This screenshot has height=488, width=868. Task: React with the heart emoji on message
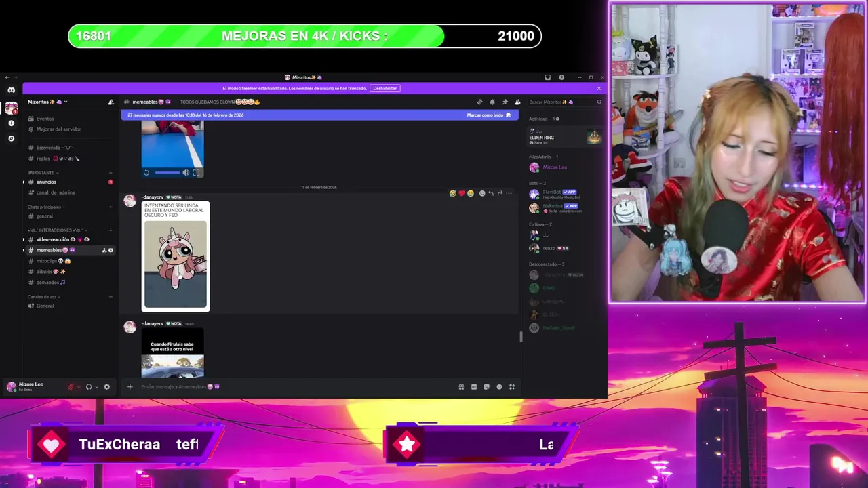click(462, 193)
